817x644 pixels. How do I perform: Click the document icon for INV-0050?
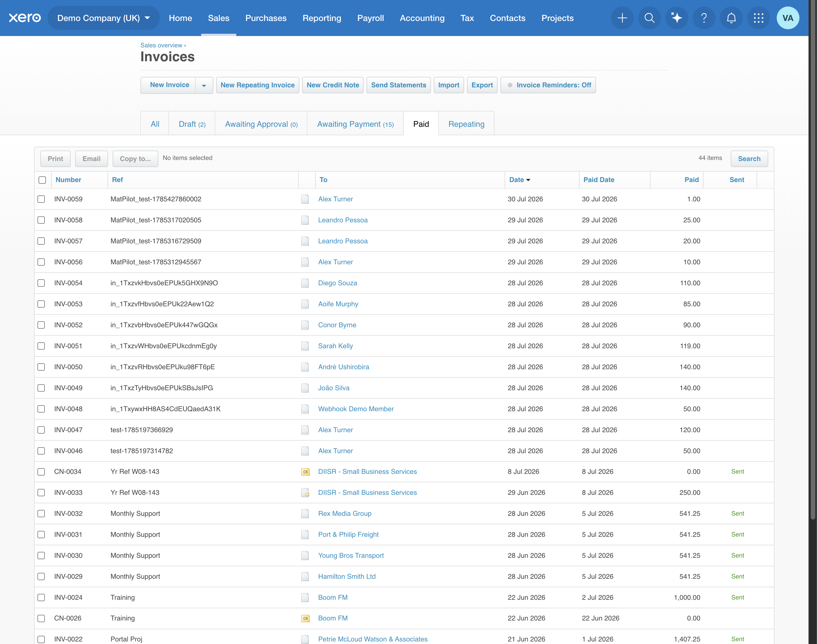click(x=305, y=367)
